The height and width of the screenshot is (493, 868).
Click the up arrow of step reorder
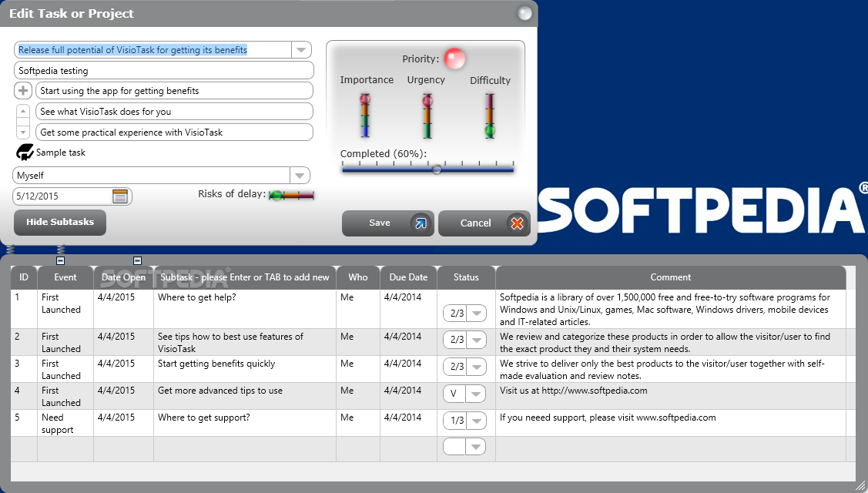click(x=22, y=112)
